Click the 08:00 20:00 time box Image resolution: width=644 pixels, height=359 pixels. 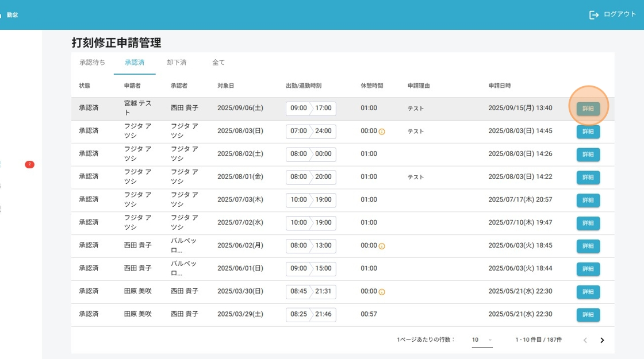pyautogui.click(x=311, y=177)
